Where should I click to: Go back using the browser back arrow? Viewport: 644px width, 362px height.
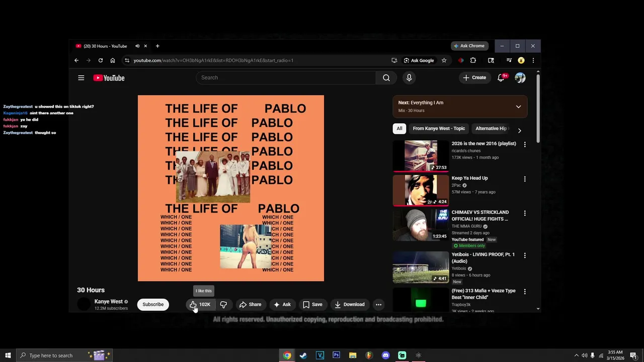tap(76, 60)
